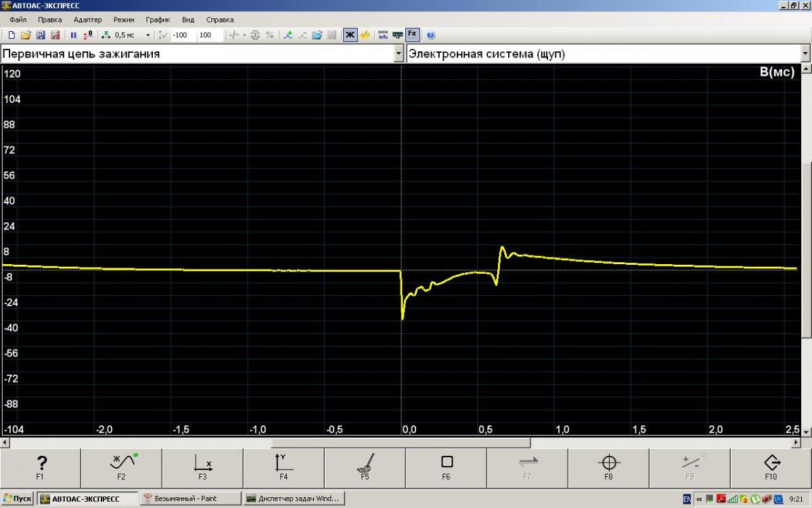Screen dimensions: 812x508
Task: Click the horizontal scrollbar right arrow
Action: (795, 442)
